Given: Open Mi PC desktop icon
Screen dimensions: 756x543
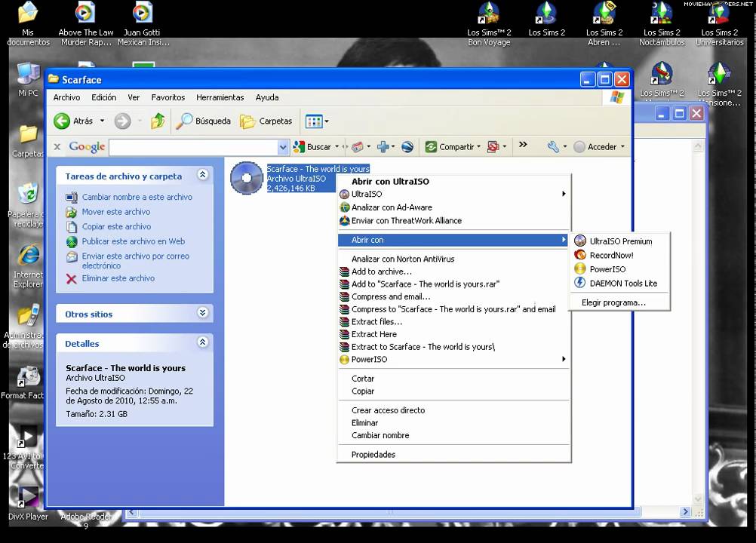Looking at the screenshot, I should tap(28, 79).
